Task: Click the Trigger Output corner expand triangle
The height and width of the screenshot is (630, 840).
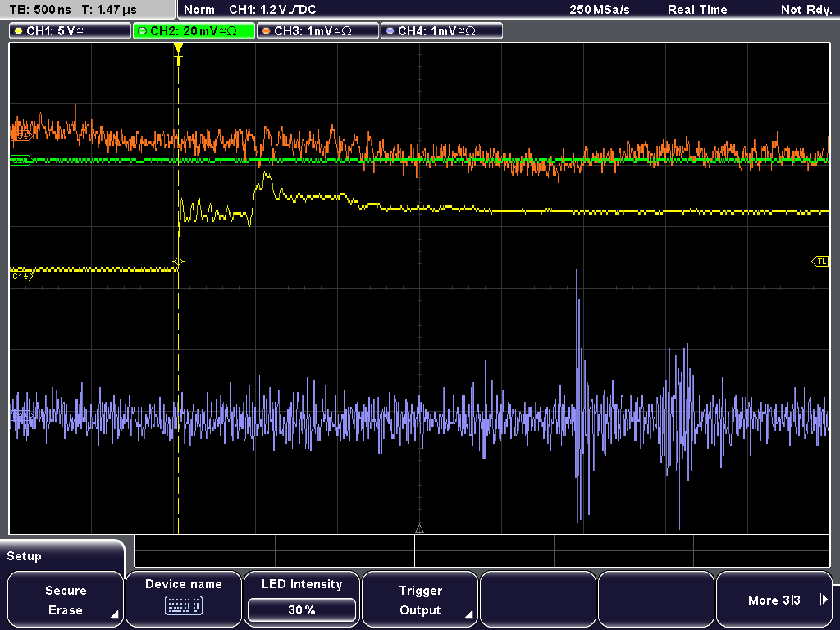Action: click(x=468, y=614)
